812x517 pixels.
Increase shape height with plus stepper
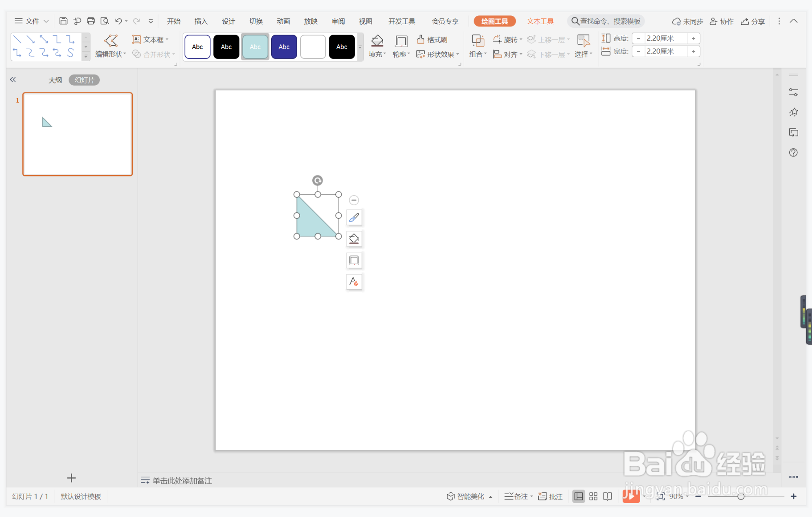coord(693,38)
